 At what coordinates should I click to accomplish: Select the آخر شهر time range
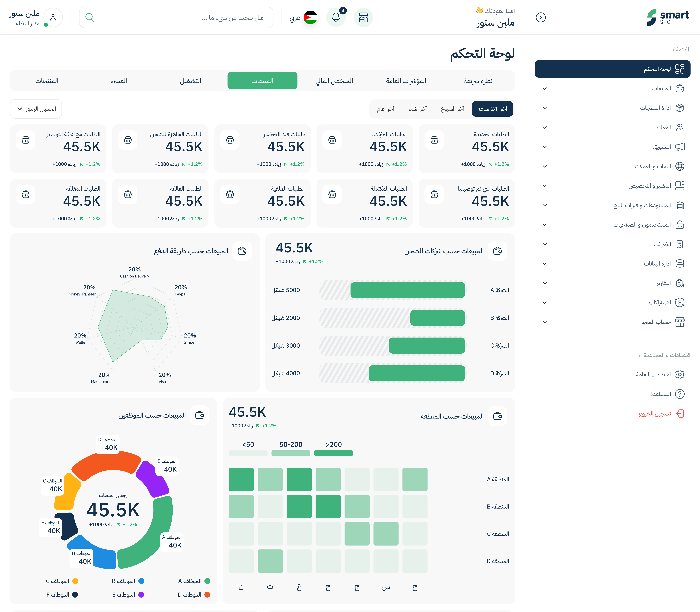pos(417,109)
